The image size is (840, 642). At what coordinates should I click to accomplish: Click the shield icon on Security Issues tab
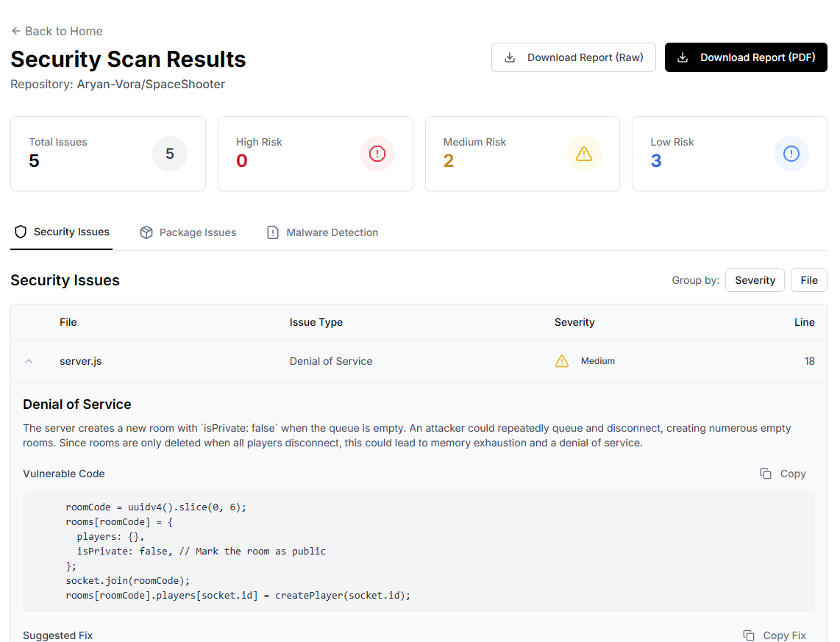click(x=21, y=232)
